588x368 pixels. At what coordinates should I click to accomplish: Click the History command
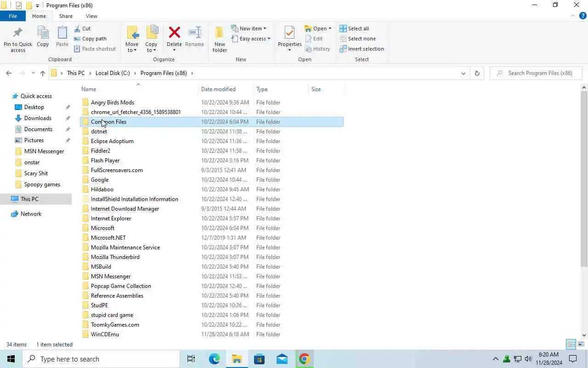click(317, 49)
